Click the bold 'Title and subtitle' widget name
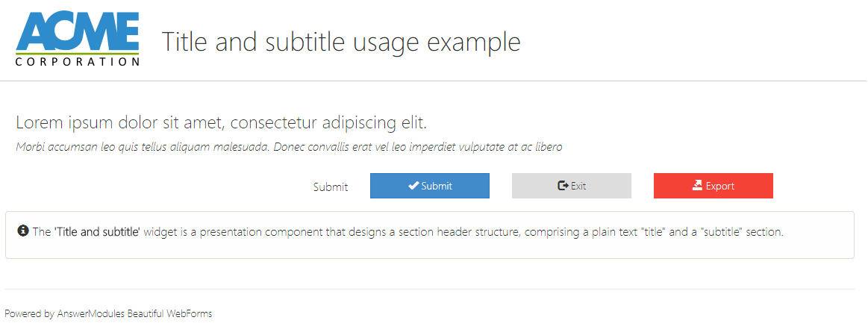 [97, 232]
